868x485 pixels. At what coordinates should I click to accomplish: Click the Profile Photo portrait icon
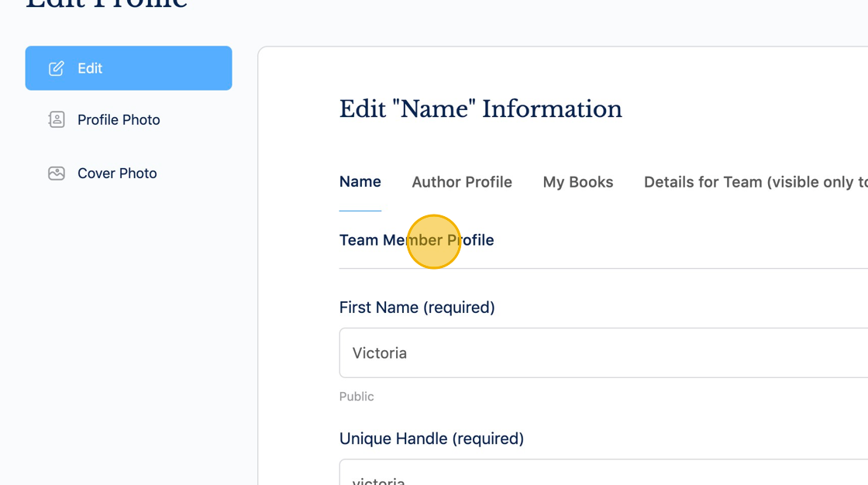57,119
